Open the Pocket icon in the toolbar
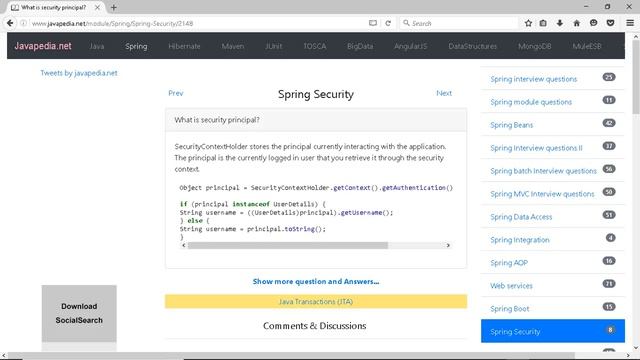Screen dimensions: 640x360 610,23
